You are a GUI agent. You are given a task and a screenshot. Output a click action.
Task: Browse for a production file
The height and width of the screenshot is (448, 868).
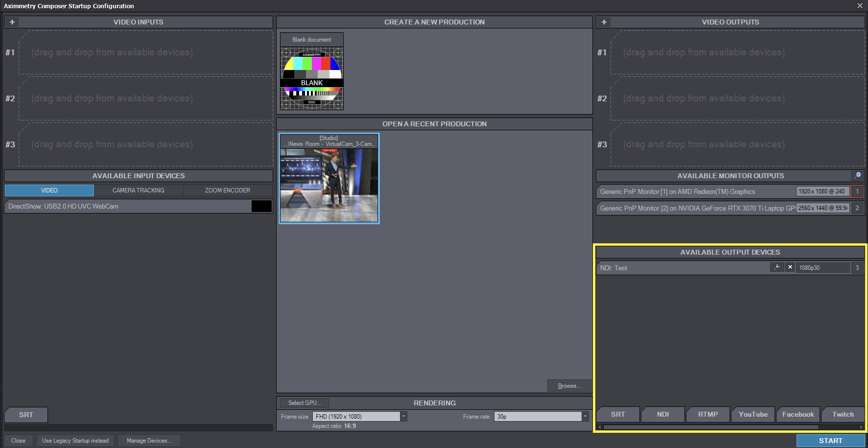click(x=569, y=386)
